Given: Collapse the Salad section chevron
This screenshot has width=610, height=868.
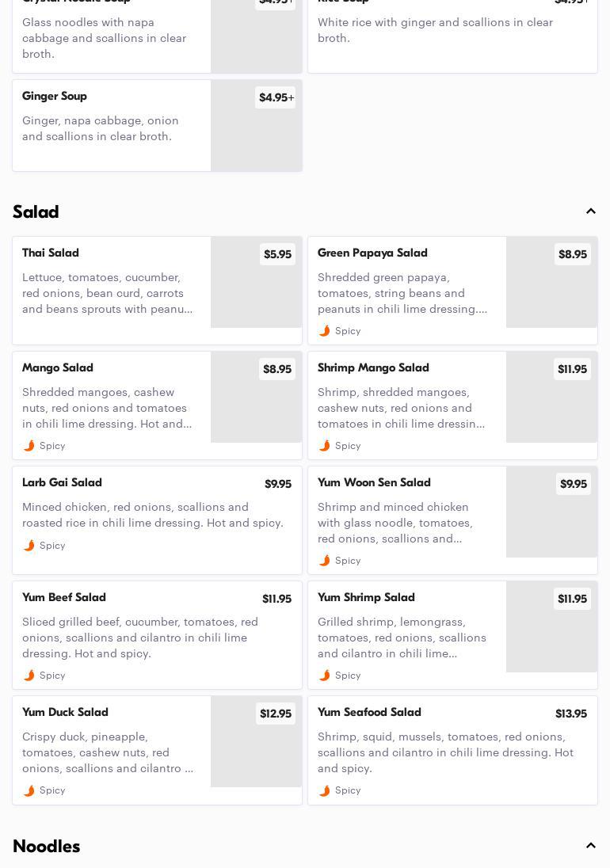Looking at the screenshot, I should (591, 211).
